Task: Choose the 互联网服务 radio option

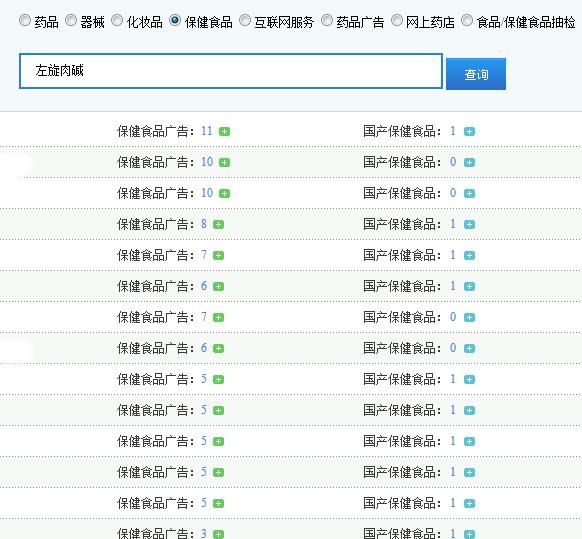Action: (x=245, y=20)
